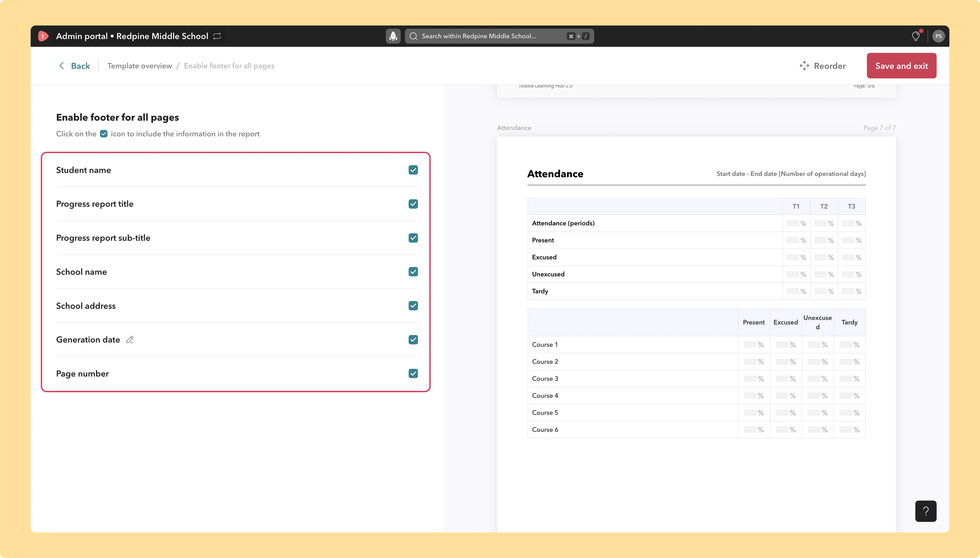
Task: Toggle the Generation date checkbox
Action: pos(413,340)
